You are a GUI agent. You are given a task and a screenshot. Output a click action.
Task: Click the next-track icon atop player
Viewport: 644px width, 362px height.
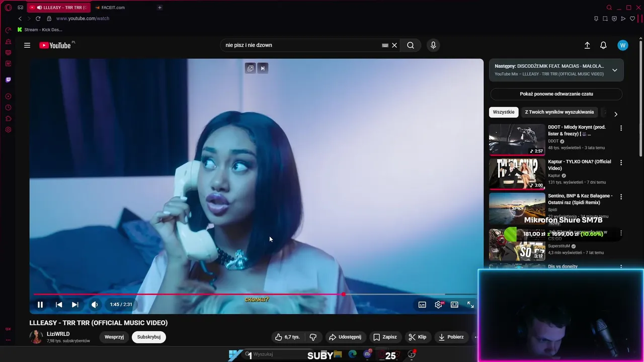point(263,68)
